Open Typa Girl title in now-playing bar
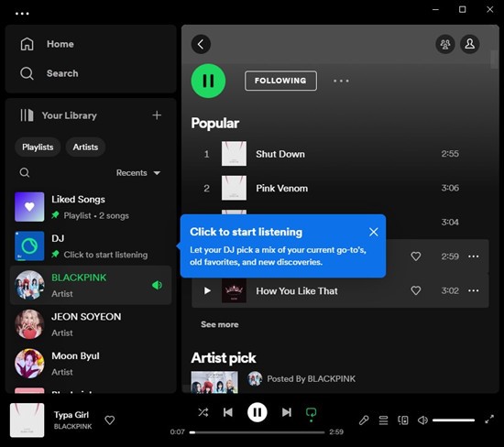Image resolution: width=504 pixels, height=447 pixels. point(71,415)
